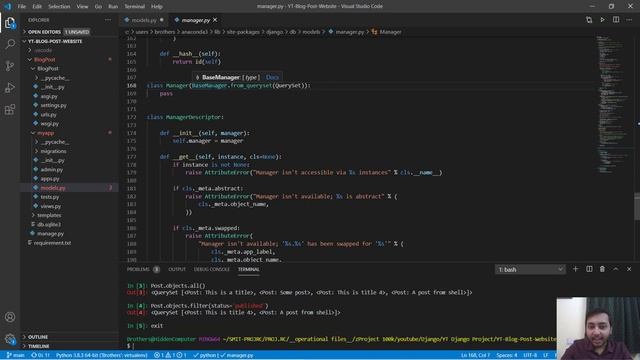The image size is (640, 360).
Task: Open the Run menu
Action: click(x=113, y=7)
